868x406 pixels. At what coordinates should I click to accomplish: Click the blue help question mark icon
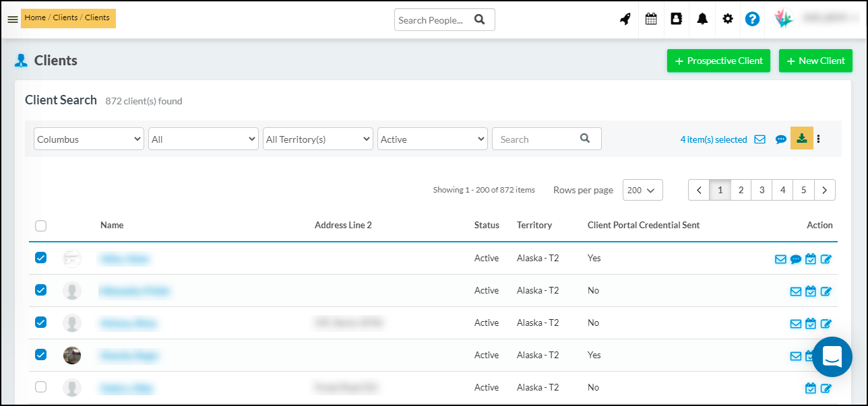(752, 19)
